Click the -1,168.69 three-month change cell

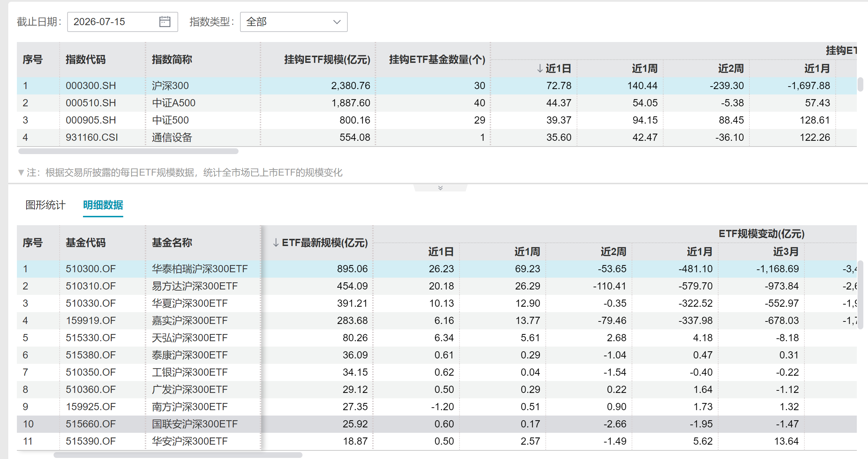click(x=777, y=269)
